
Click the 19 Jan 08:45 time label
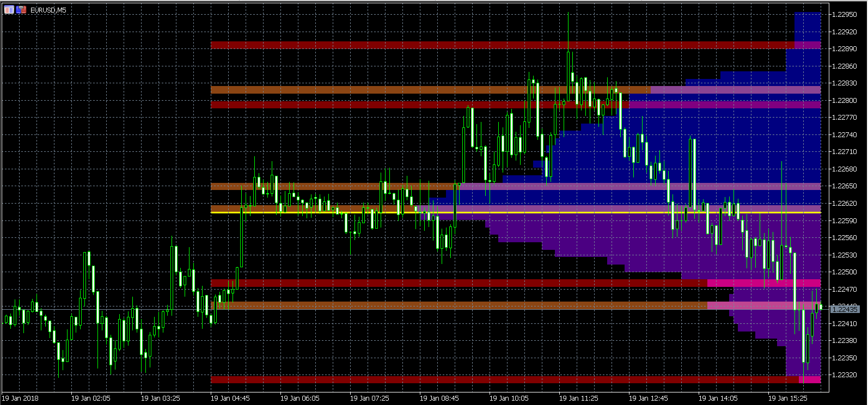coord(439,398)
